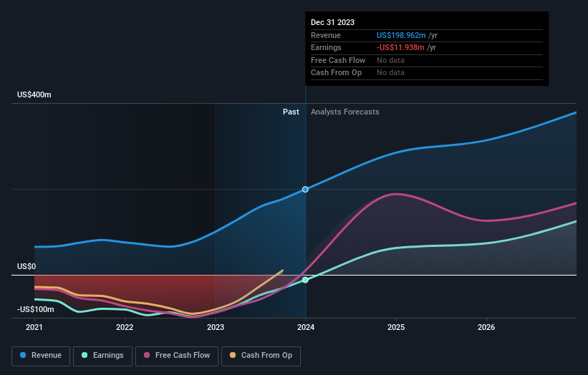Click the -US$11.938m earnings value
Viewport: 588px width, 375px height.
(400, 47)
